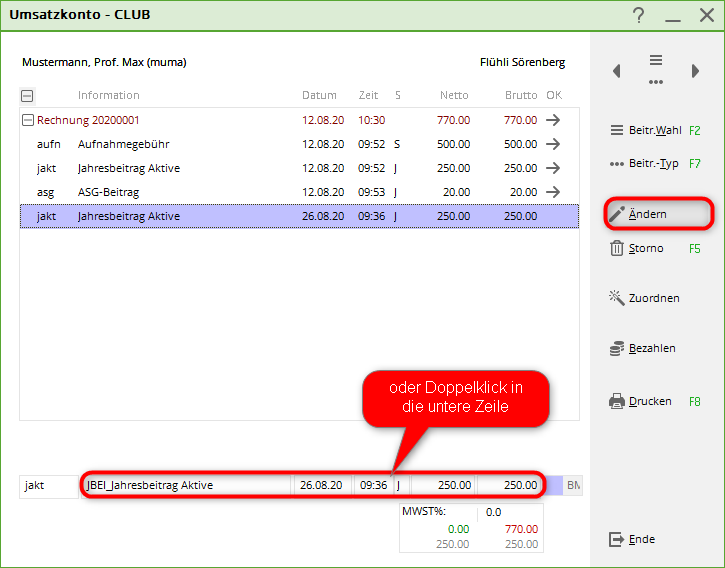Click the Datum column header
Screen dimensions: 725x568
click(x=319, y=96)
